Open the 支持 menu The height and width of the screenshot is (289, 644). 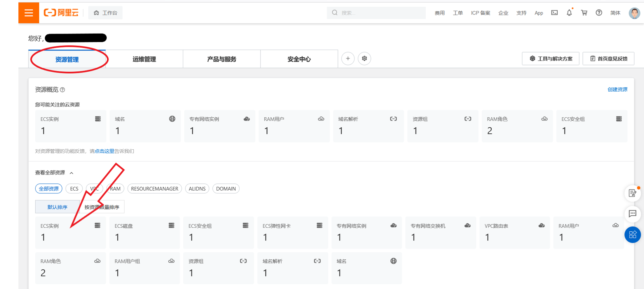[x=521, y=13]
